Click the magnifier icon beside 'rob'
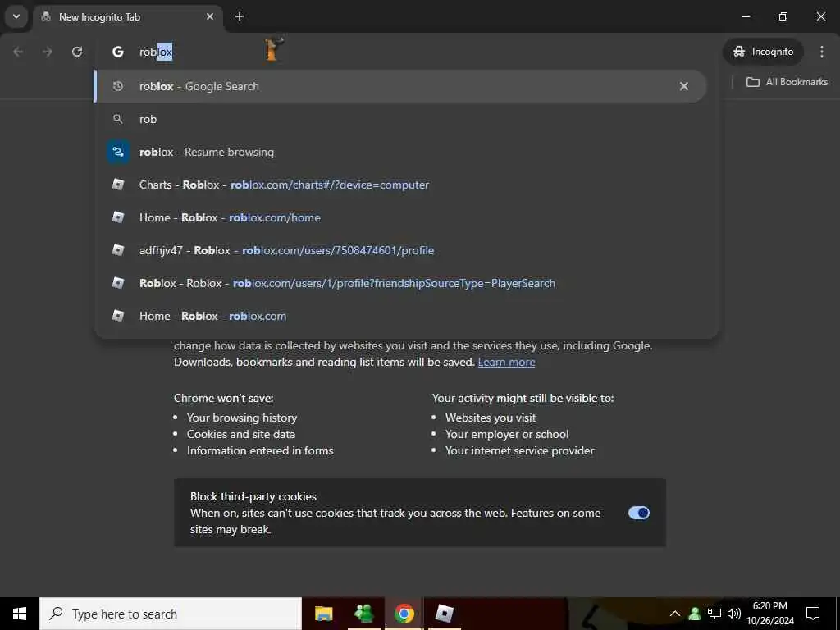This screenshot has width=840, height=630. coord(118,119)
